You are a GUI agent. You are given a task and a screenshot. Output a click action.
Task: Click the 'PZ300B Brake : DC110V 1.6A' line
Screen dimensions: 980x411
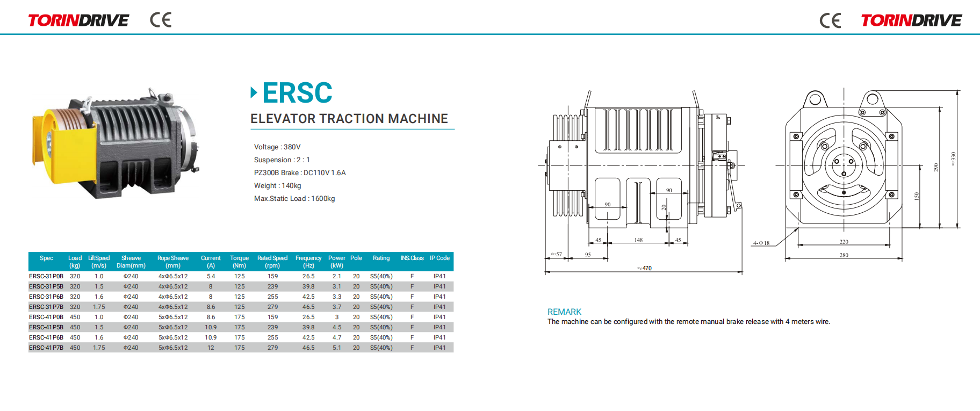(x=300, y=173)
